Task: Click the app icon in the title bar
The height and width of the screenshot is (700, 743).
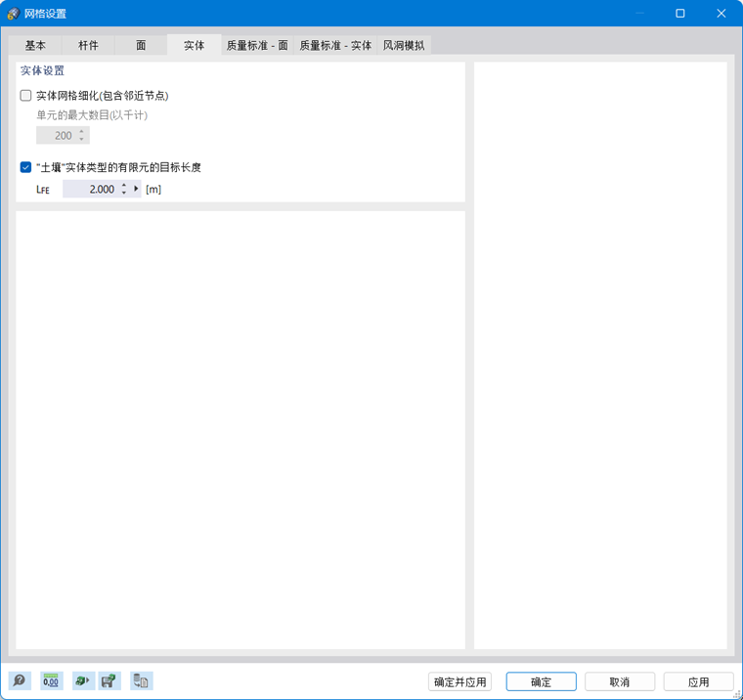Action: [14, 14]
